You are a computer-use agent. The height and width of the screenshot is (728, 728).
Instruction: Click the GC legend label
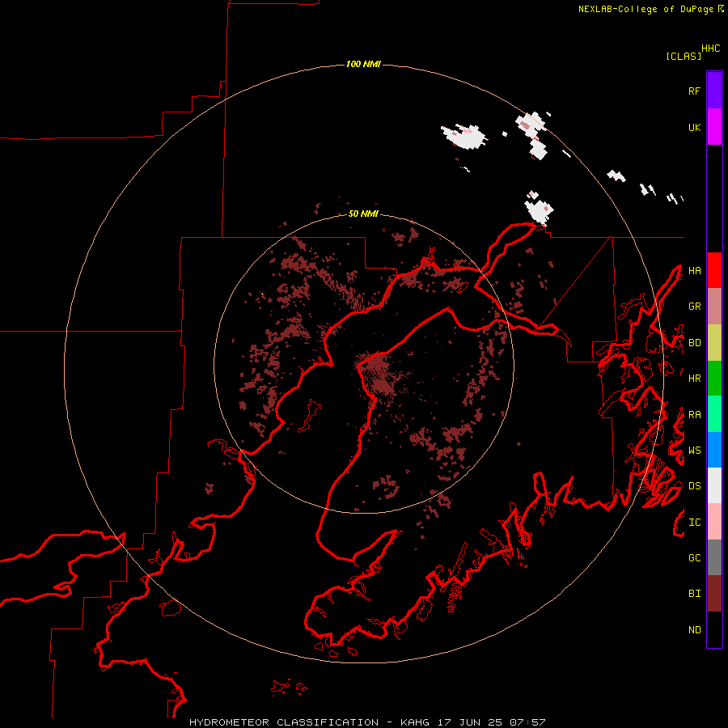coord(694,558)
